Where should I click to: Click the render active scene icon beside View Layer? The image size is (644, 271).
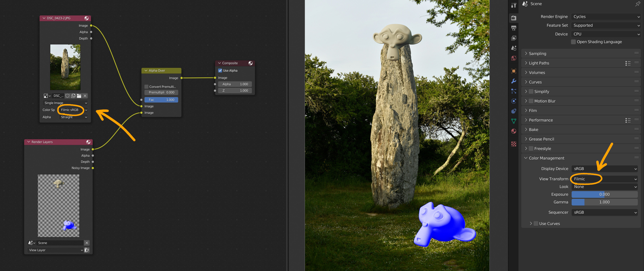click(87, 250)
